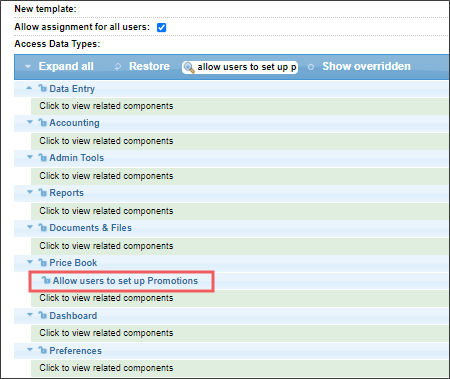Select the Preferences tree item
The height and width of the screenshot is (379, 450).
(75, 351)
